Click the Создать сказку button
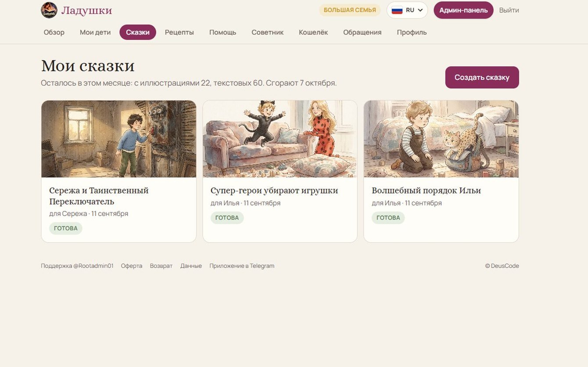Screen dimensions: 588x367 click(482, 77)
